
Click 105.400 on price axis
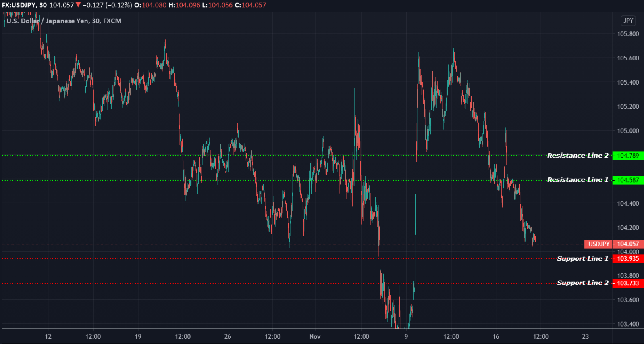point(628,82)
